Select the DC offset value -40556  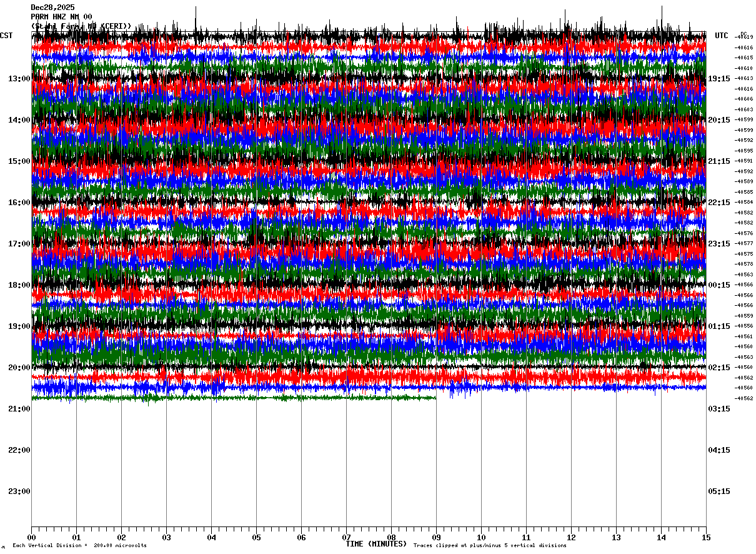click(x=744, y=326)
